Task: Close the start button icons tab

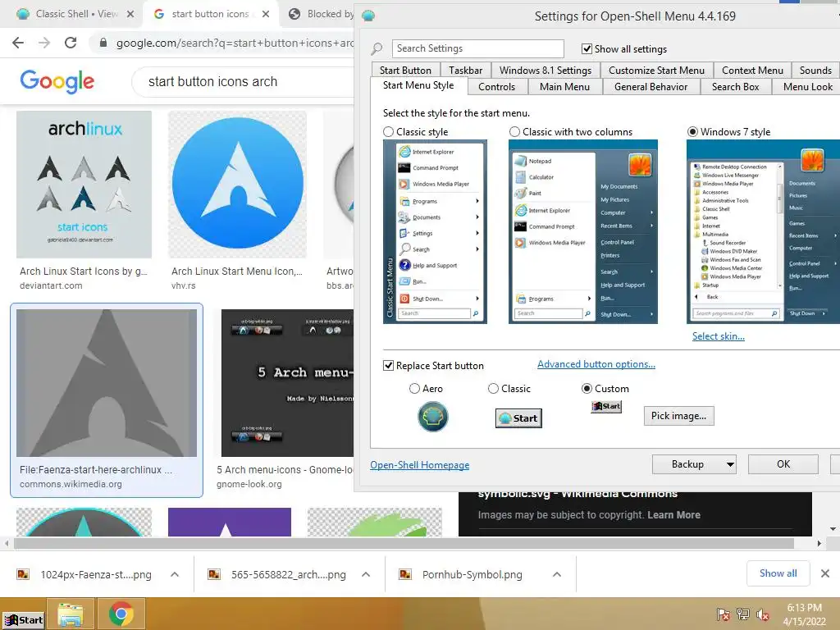Action: point(266,14)
